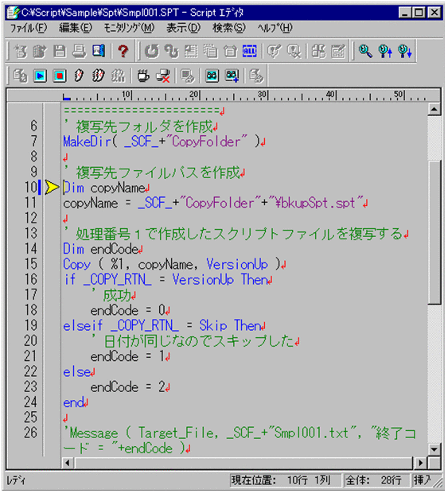Click the 'Dim copyName' code line

click(x=107, y=188)
